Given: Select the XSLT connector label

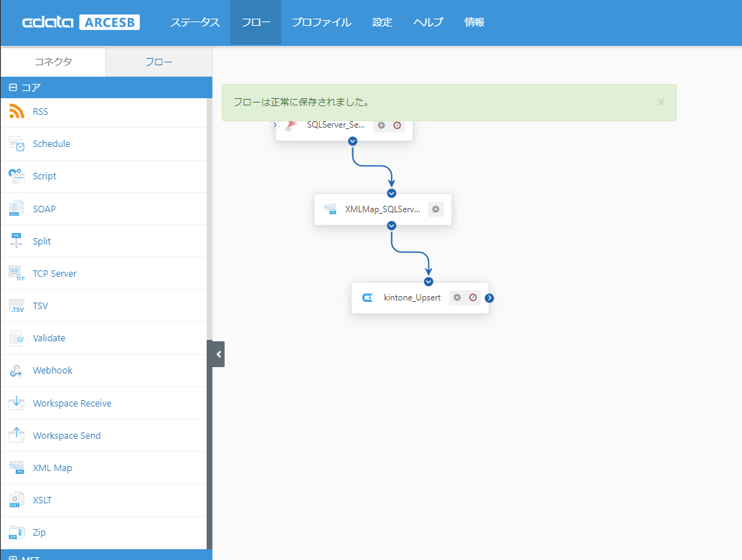Looking at the screenshot, I should click(x=42, y=500).
